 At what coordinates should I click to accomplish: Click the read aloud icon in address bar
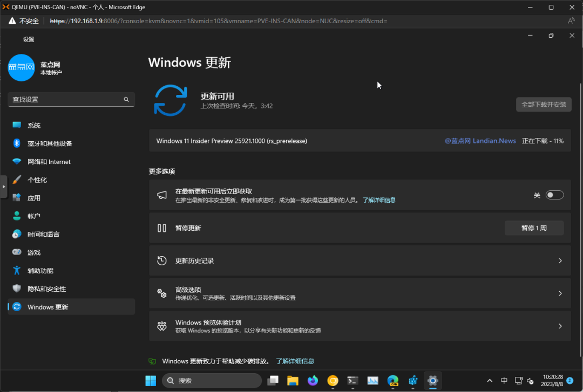571,21
